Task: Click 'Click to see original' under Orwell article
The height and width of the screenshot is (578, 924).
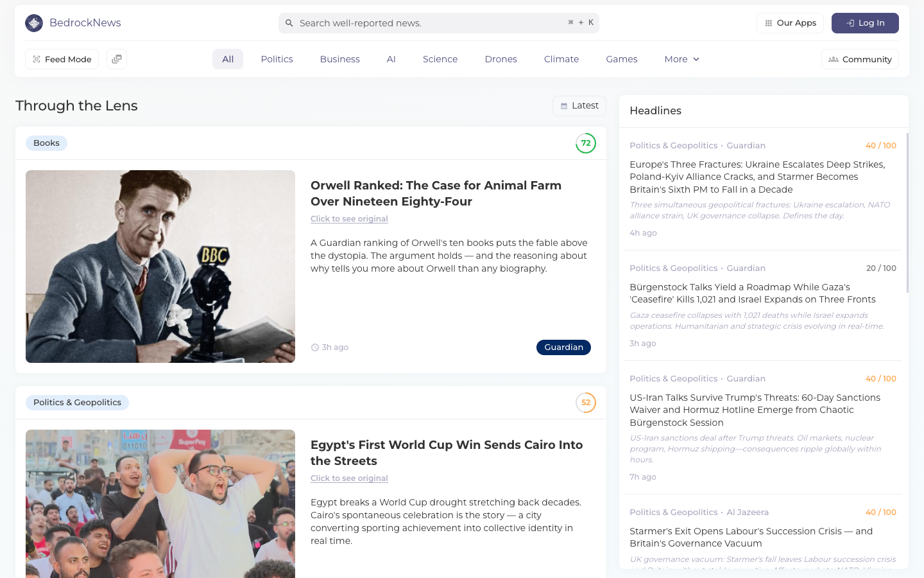Action: (x=349, y=219)
